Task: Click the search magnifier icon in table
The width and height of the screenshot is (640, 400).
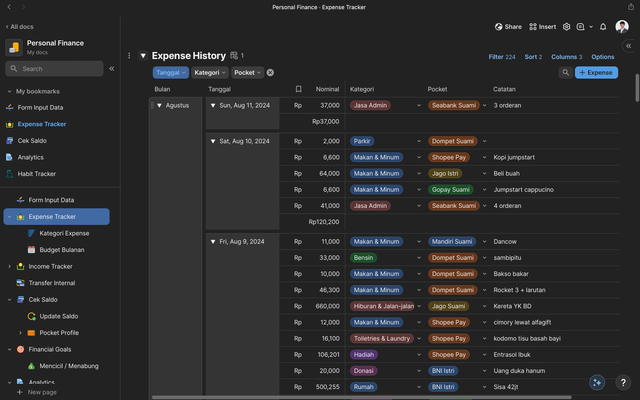Action: tap(565, 72)
